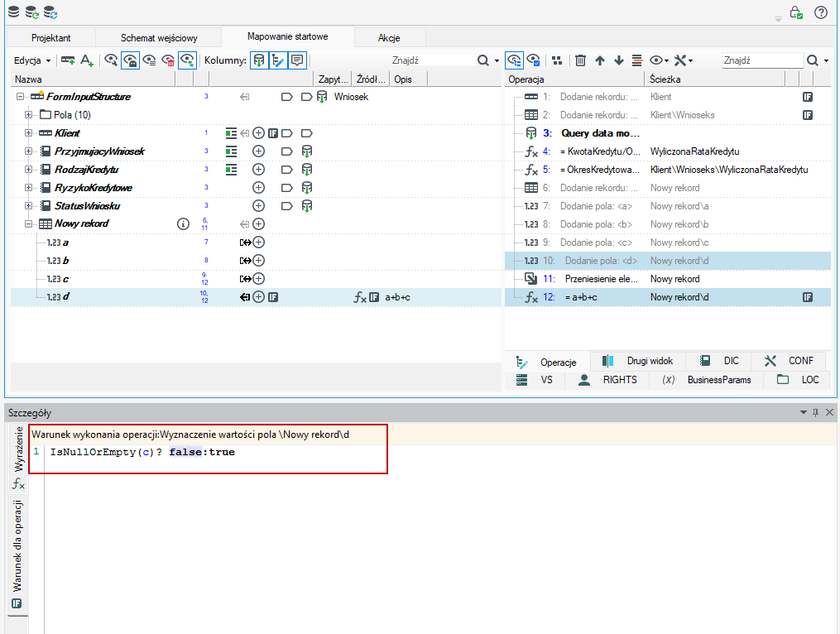840x634 pixels.
Task: Click the Znajdź search field in operations panel
Action: pyautogui.click(x=761, y=60)
